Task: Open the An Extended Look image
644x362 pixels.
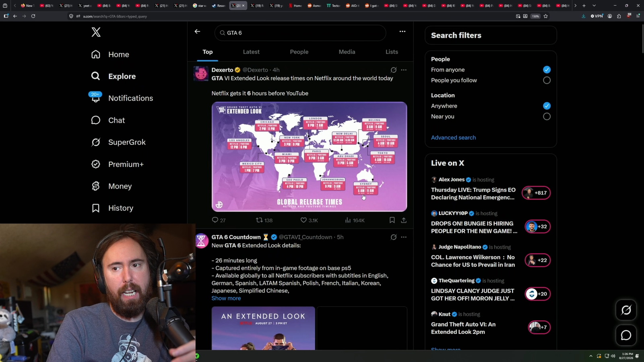Action: [x=263, y=328]
